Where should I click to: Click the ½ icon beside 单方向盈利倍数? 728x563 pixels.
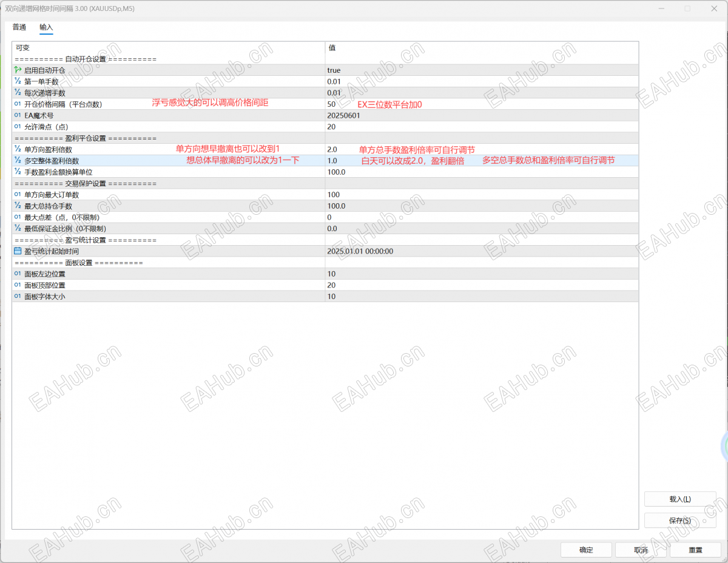click(x=18, y=149)
